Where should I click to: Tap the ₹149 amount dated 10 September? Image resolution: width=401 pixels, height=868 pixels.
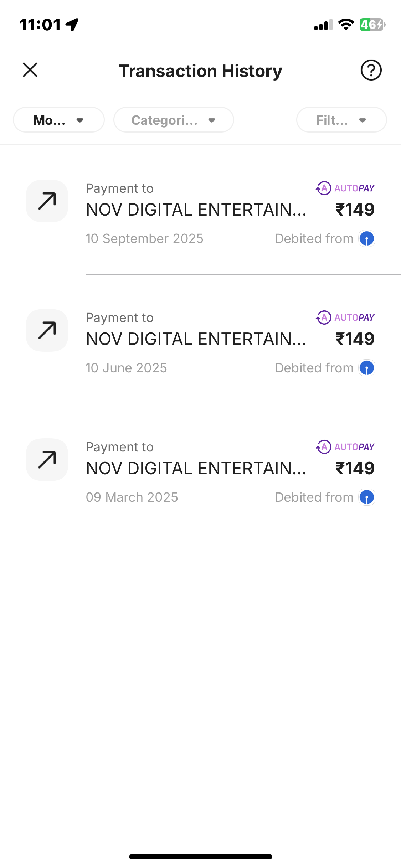[x=355, y=210]
